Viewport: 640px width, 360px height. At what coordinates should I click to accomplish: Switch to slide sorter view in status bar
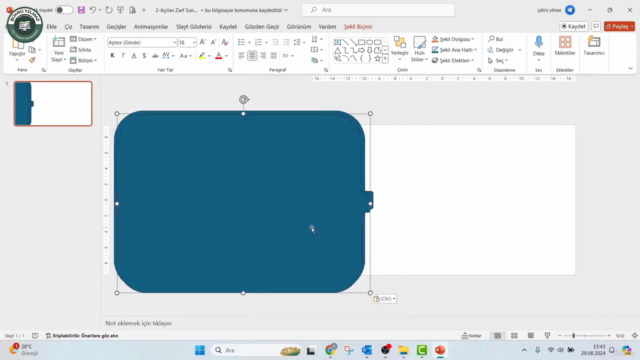[x=514, y=336]
